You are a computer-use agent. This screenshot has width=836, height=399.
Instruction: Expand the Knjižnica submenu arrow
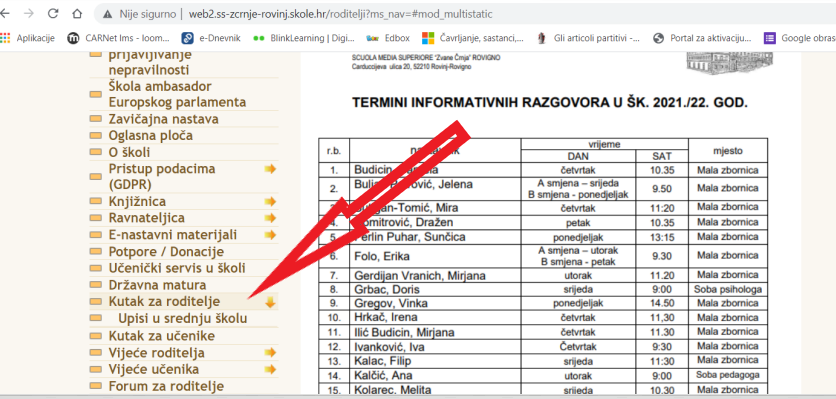pos(270,202)
